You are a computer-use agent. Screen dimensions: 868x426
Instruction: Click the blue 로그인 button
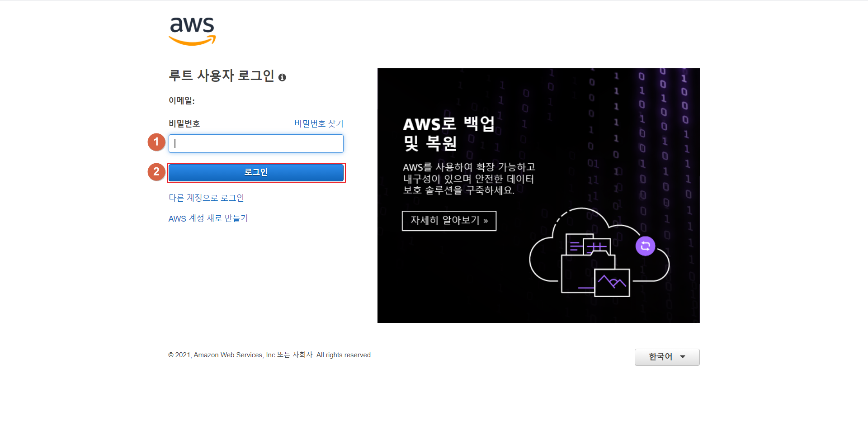[256, 172]
